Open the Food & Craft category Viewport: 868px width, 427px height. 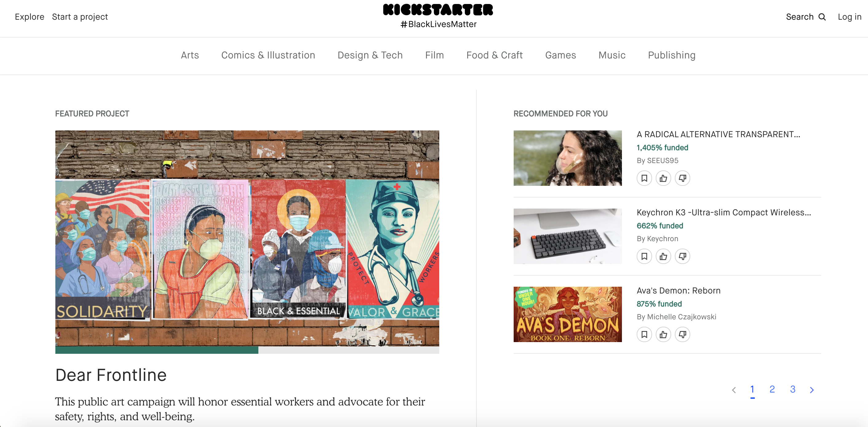(x=494, y=55)
